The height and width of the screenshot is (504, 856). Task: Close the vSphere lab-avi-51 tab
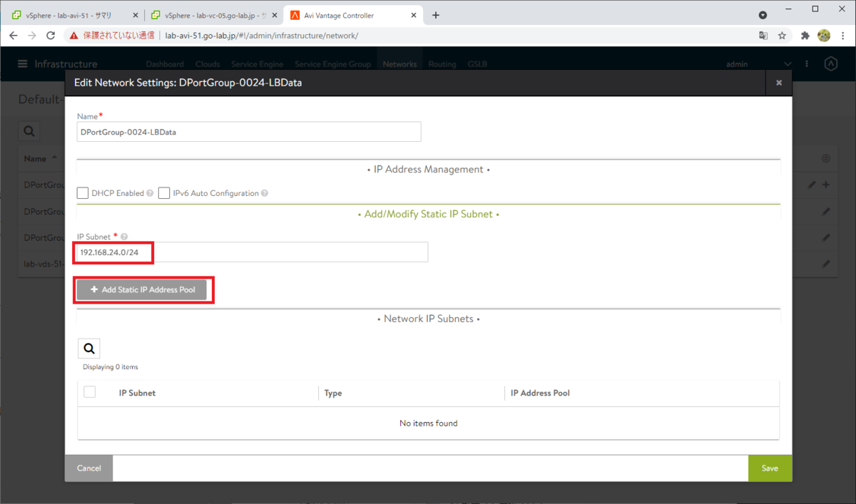point(136,15)
